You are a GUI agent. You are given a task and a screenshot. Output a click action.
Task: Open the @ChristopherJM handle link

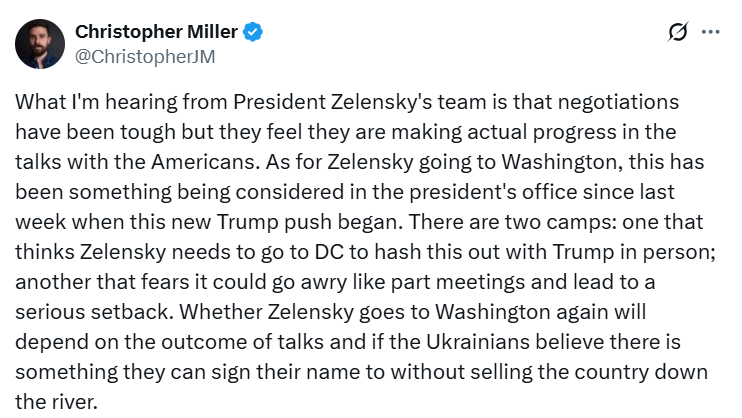(146, 56)
